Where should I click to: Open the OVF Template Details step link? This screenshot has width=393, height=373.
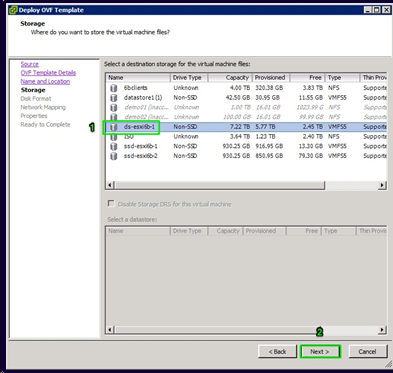[x=48, y=73]
